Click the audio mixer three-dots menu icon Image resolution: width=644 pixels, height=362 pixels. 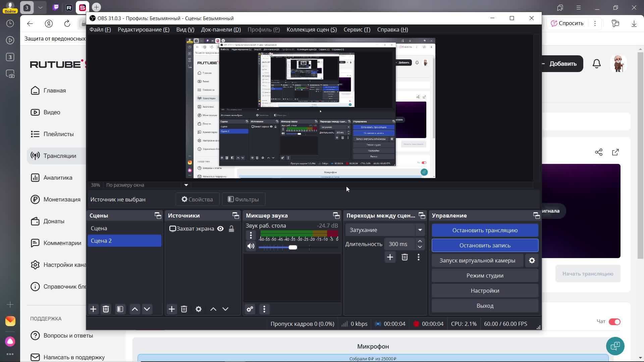264,309
